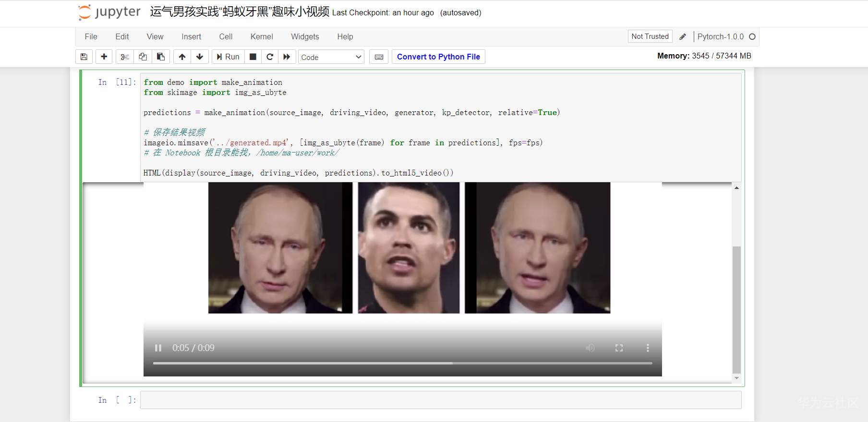Save notebook with the floppy disk icon

point(84,57)
